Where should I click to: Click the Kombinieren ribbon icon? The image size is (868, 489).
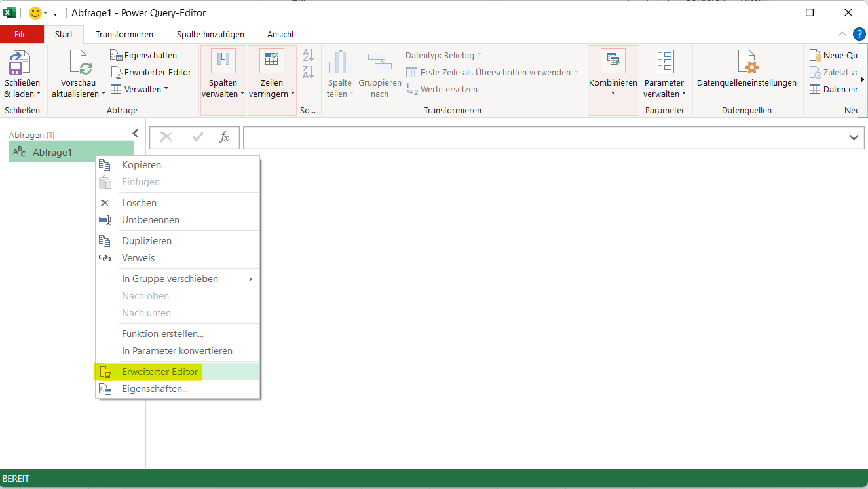click(613, 61)
